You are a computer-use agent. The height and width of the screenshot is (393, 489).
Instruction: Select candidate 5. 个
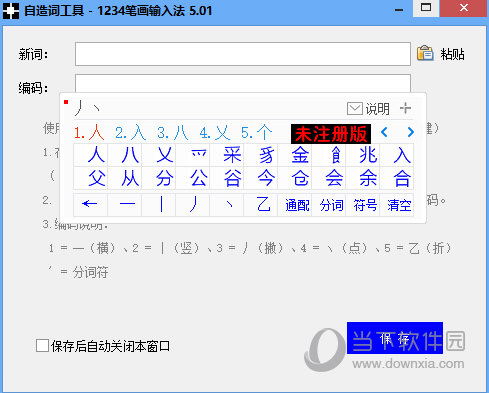tap(257, 133)
